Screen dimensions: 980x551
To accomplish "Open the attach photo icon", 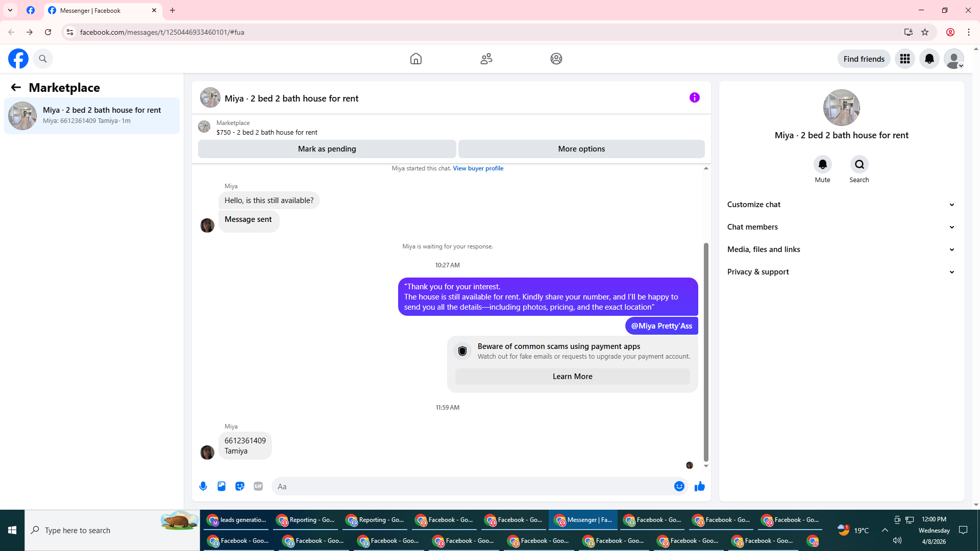I will point(222,486).
